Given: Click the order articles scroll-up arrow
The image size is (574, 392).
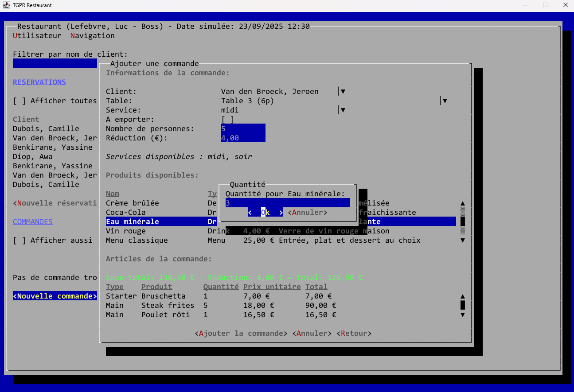Looking at the screenshot, I should [x=463, y=296].
